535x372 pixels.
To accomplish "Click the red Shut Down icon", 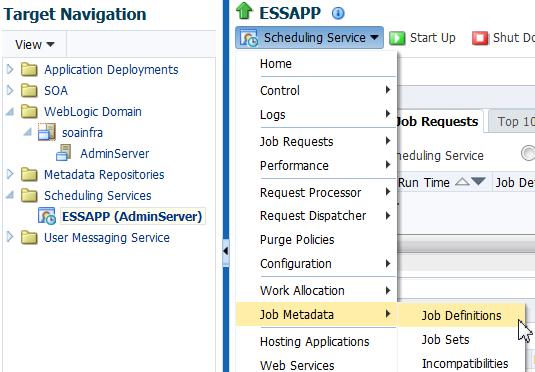I will pyautogui.click(x=480, y=38).
